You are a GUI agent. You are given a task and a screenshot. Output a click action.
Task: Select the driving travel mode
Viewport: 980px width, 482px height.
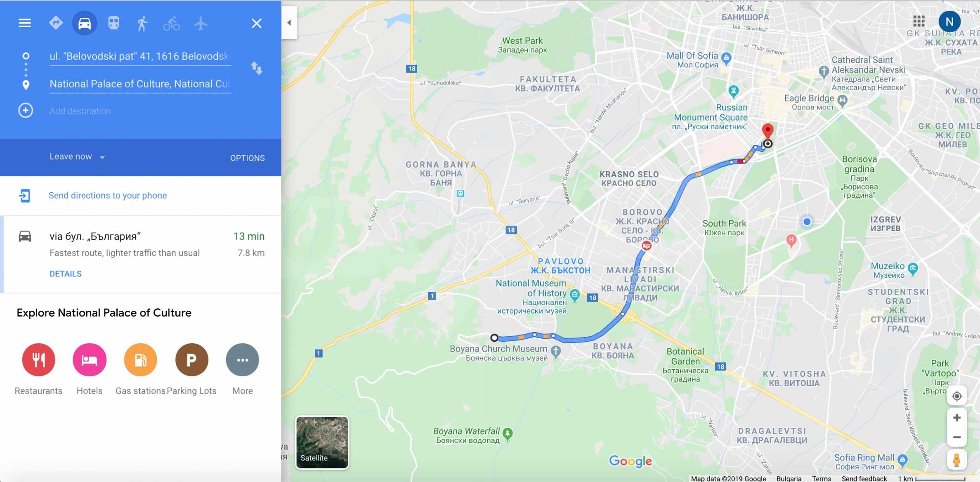[85, 23]
